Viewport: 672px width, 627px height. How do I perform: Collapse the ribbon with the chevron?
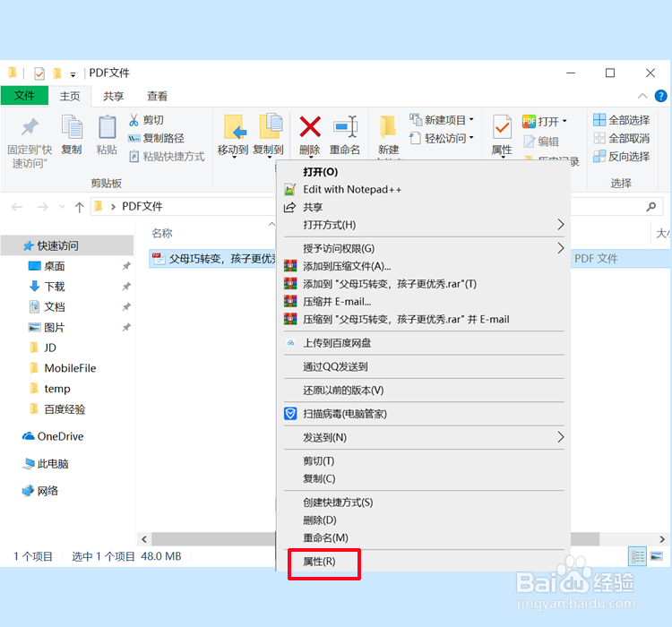click(642, 96)
